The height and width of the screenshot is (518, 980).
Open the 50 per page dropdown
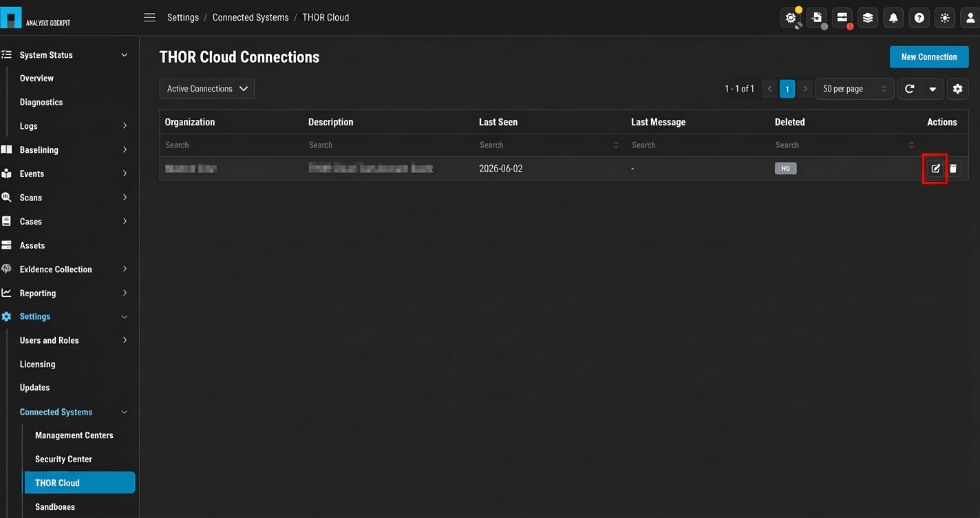pyautogui.click(x=855, y=89)
